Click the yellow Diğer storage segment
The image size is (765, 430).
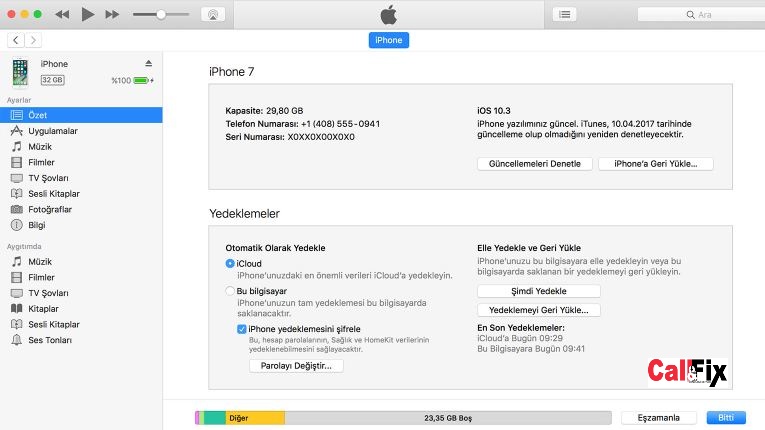click(x=255, y=418)
